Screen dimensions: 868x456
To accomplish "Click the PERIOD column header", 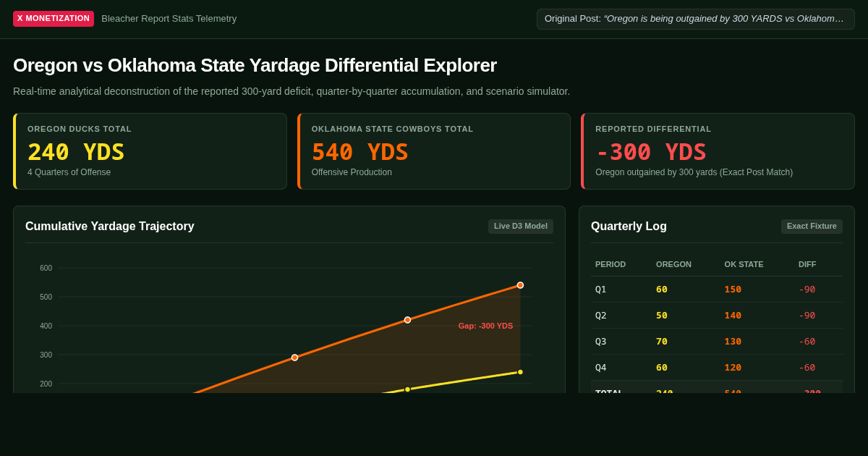I will [x=610, y=264].
